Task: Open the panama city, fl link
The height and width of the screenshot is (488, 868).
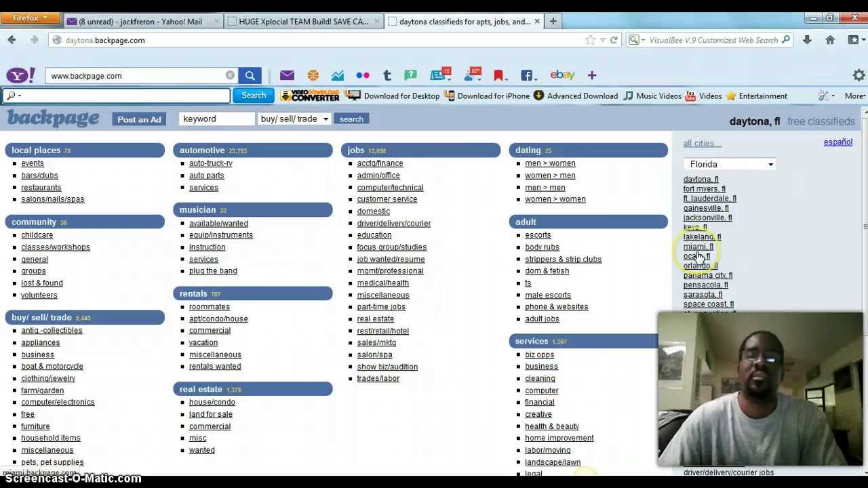Action: [707, 275]
